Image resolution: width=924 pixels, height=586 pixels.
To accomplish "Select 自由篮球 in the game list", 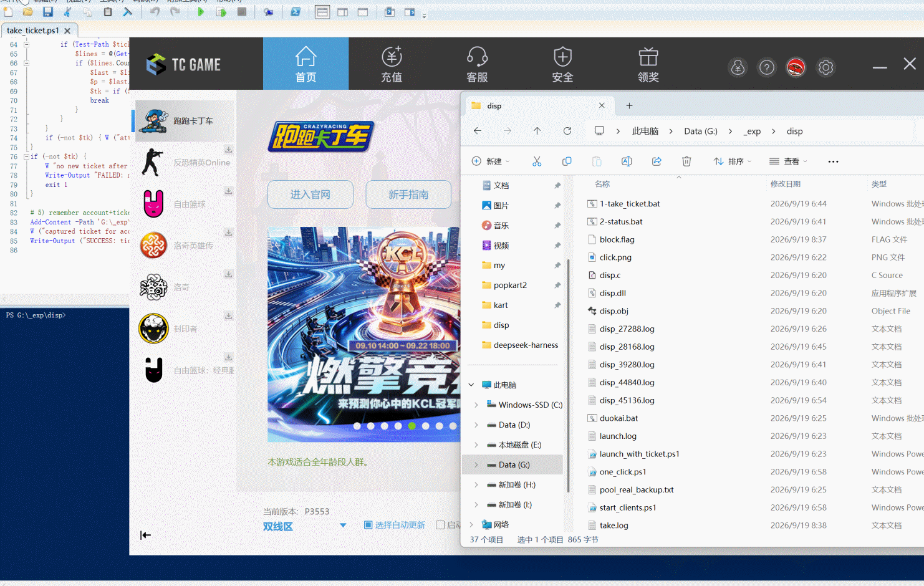I will pos(185,204).
